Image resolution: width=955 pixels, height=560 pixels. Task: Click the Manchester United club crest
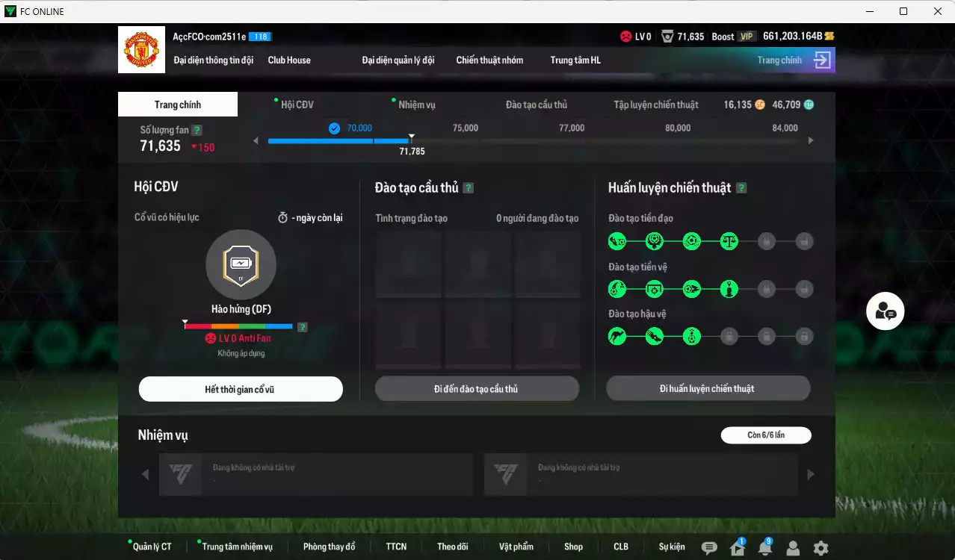click(141, 49)
